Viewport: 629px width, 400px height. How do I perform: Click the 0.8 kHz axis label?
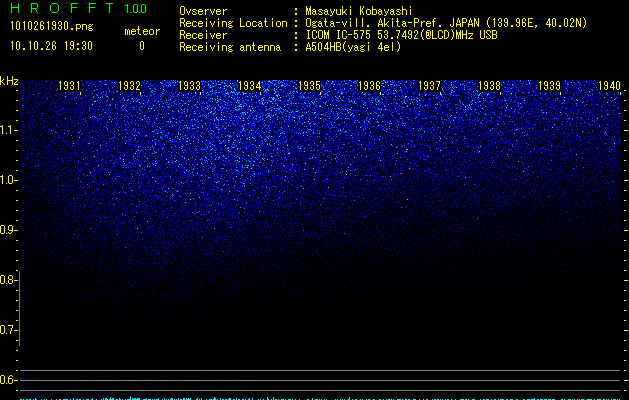click(7, 280)
